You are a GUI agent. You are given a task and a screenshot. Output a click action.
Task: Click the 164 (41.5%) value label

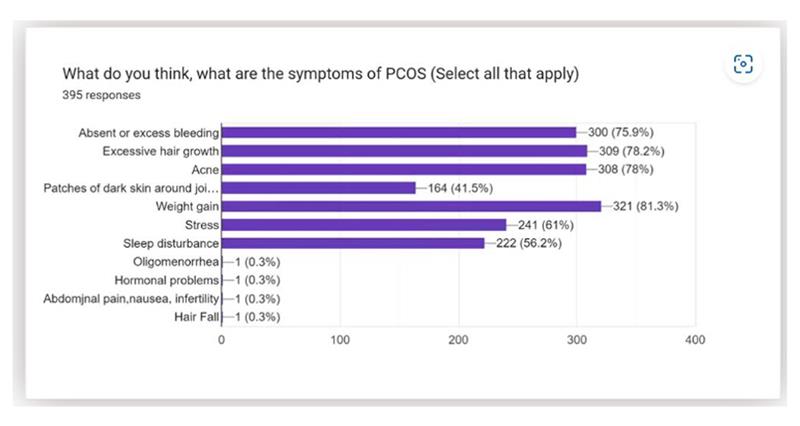coord(461,188)
